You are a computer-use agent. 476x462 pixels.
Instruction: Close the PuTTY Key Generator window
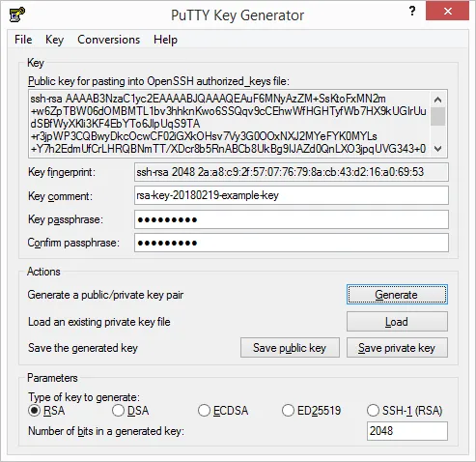(447, 12)
